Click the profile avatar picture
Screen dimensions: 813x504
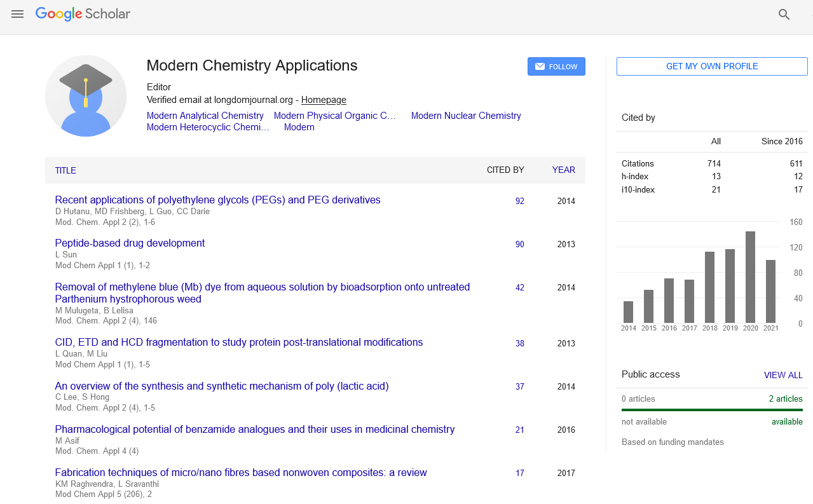click(86, 96)
